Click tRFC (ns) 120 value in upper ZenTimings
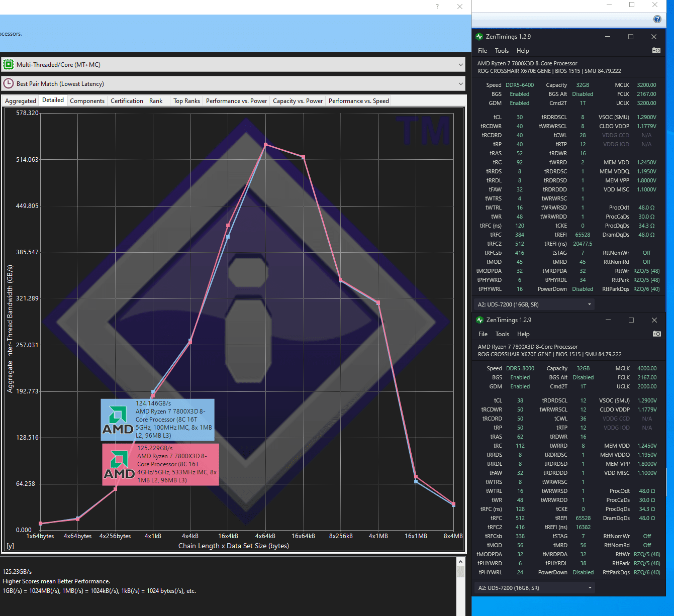The height and width of the screenshot is (616, 674). 520,226
